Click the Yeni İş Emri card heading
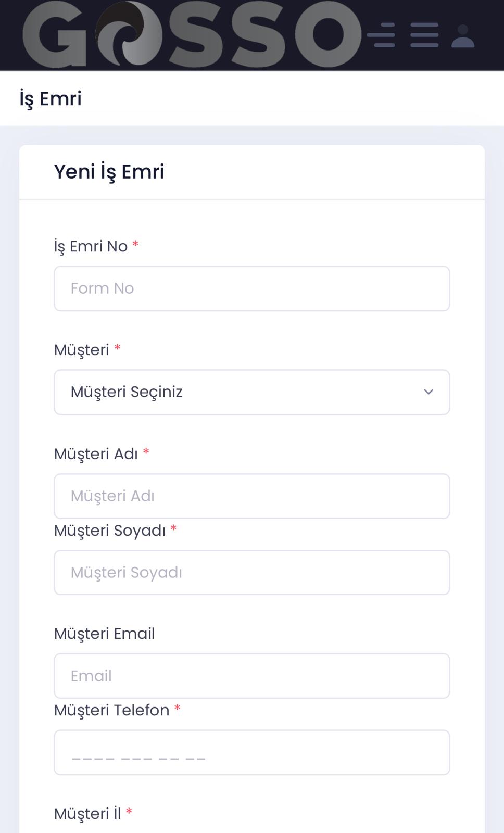The width and height of the screenshot is (504, 833). click(109, 172)
